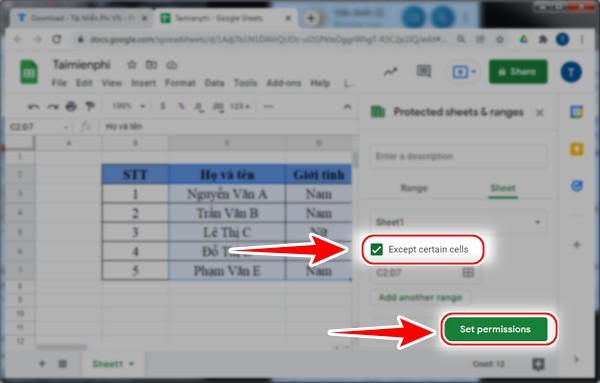
Task: Open the browser extensions puzzle icon
Action: (543, 39)
